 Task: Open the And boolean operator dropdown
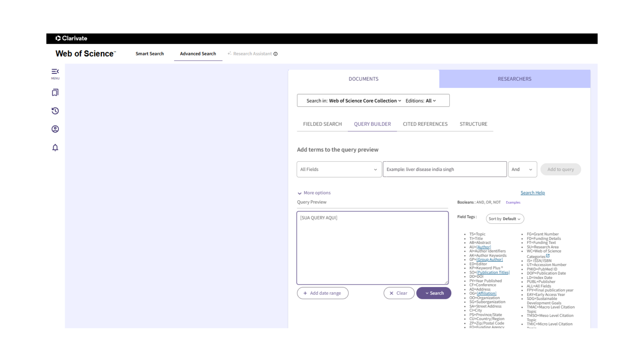(522, 169)
